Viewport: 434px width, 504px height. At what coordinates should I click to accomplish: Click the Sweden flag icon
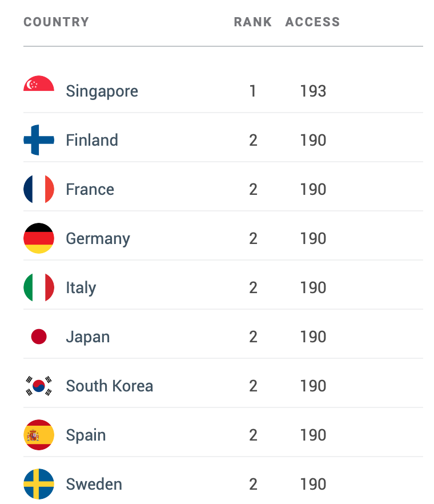coord(39,484)
